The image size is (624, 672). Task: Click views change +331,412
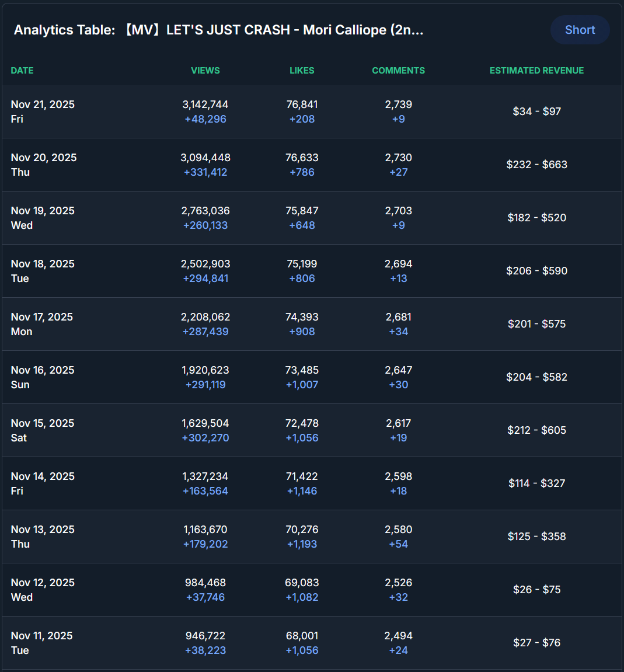click(205, 172)
